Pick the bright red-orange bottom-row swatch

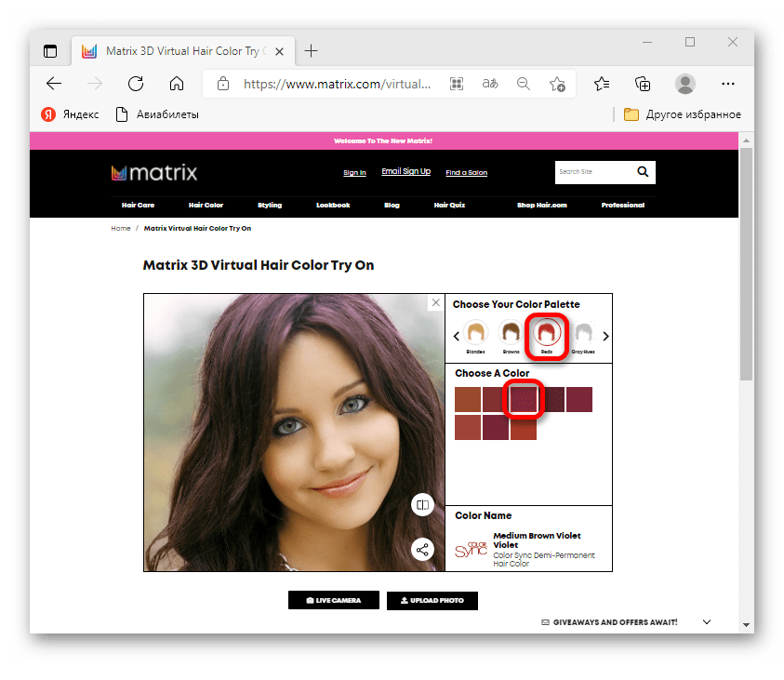click(524, 429)
